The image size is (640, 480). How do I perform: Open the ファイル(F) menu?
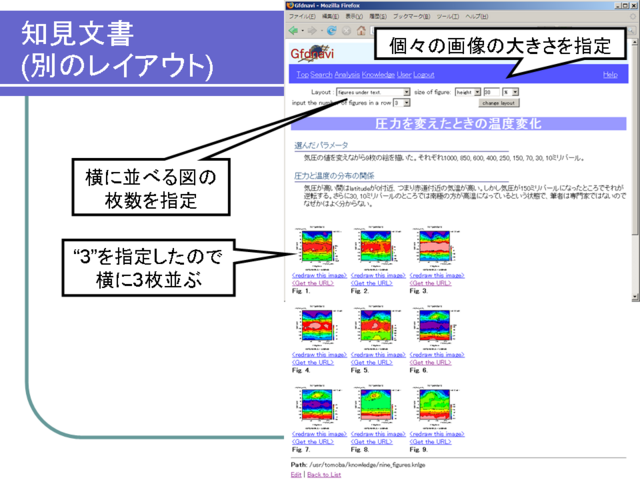coord(302,16)
